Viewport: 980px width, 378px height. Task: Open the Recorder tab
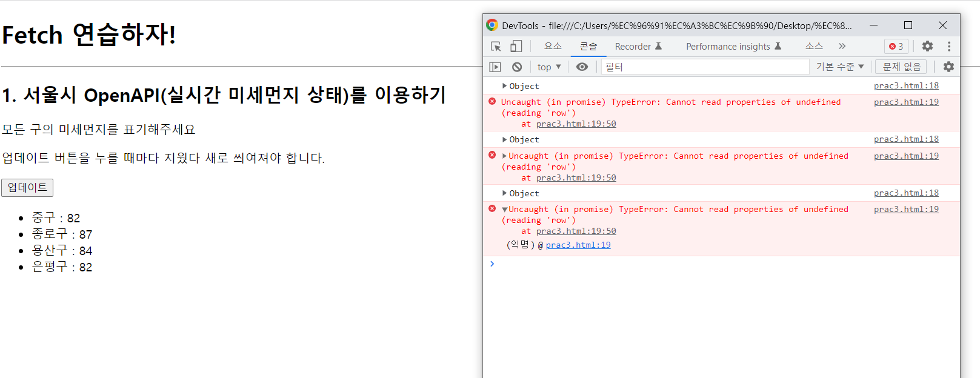(x=638, y=47)
